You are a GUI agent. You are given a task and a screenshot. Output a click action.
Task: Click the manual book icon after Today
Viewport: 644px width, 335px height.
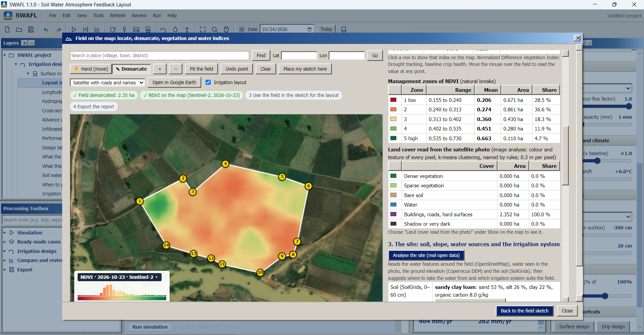pyautogui.click(x=344, y=29)
